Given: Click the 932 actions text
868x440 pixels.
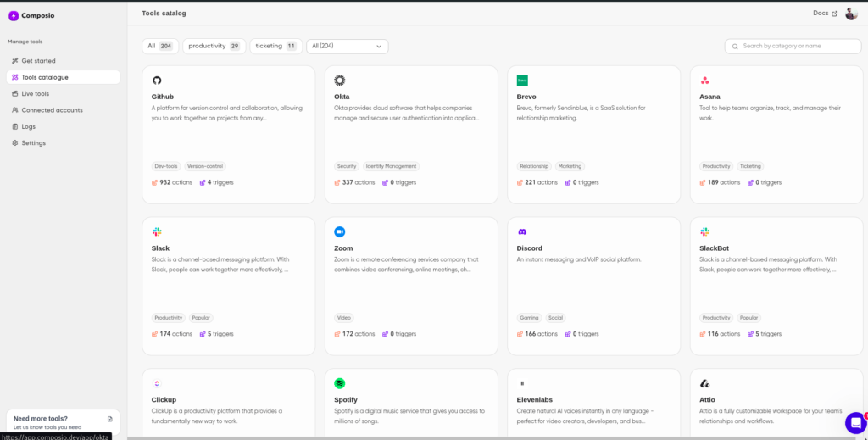Looking at the screenshot, I should pos(176,182).
